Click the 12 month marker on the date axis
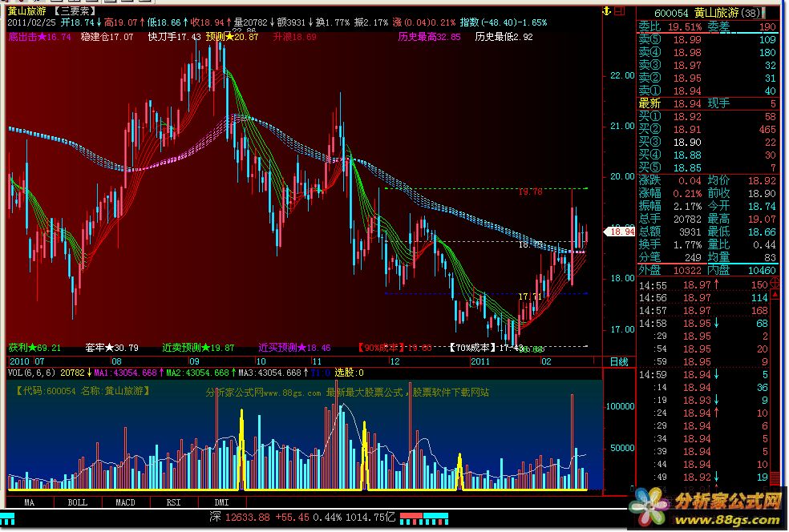789x532 pixels. pyautogui.click(x=395, y=361)
